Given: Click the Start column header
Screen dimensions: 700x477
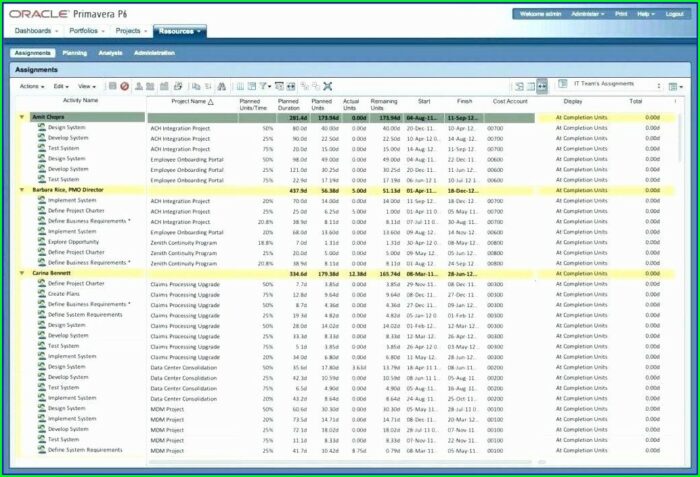Looking at the screenshot, I should (424, 101).
